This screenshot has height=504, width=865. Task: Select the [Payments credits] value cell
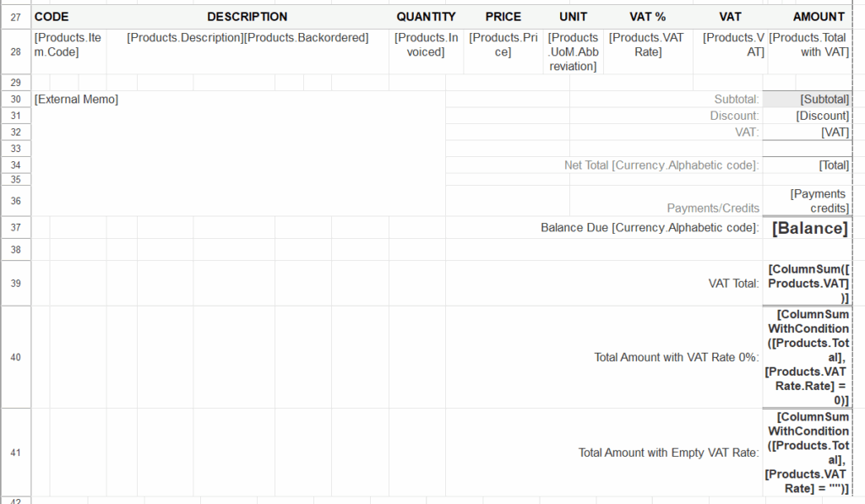coord(807,201)
